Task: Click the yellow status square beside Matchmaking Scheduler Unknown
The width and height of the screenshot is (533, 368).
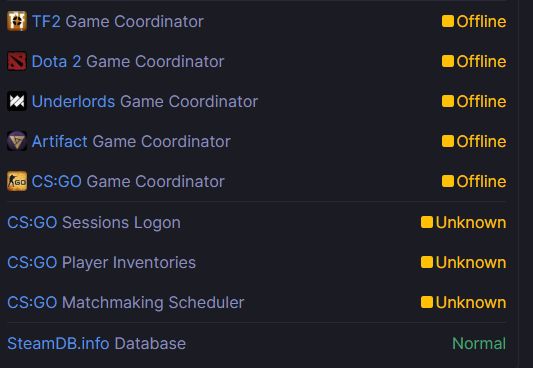Action: pos(427,302)
